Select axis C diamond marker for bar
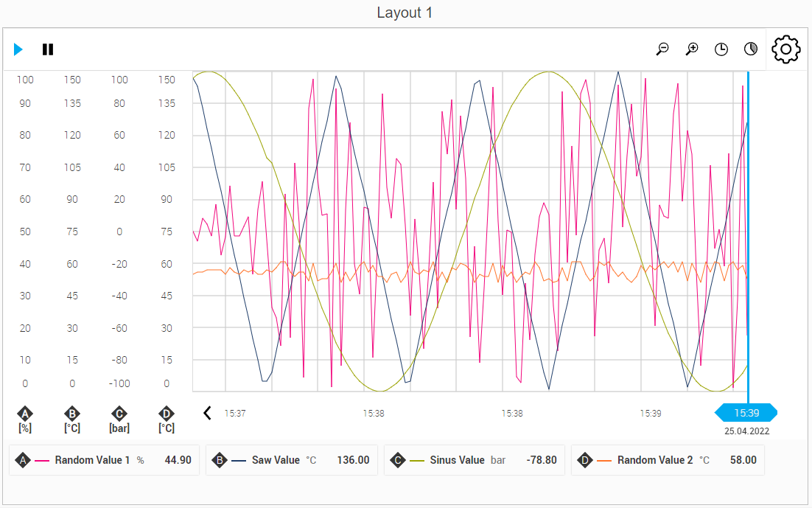The height and width of the screenshot is (508, 812). (x=119, y=414)
